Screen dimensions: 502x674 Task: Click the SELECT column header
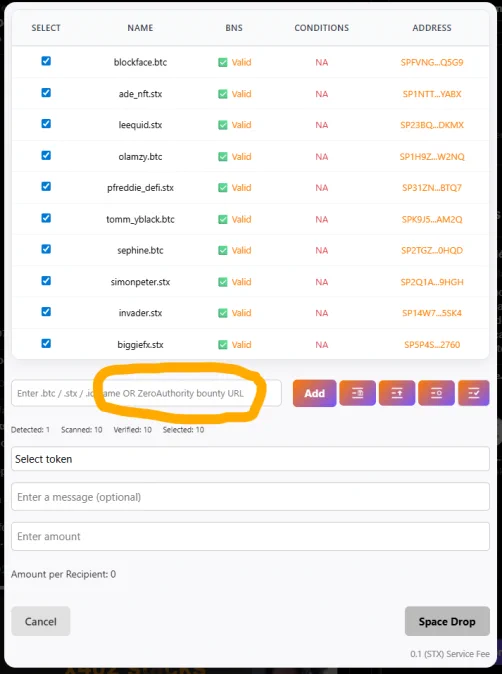tap(46, 28)
